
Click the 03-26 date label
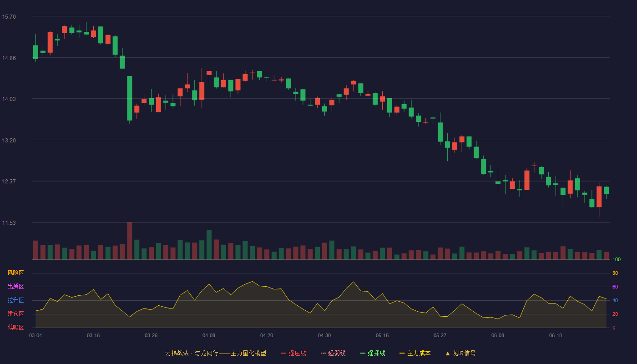(x=151, y=335)
